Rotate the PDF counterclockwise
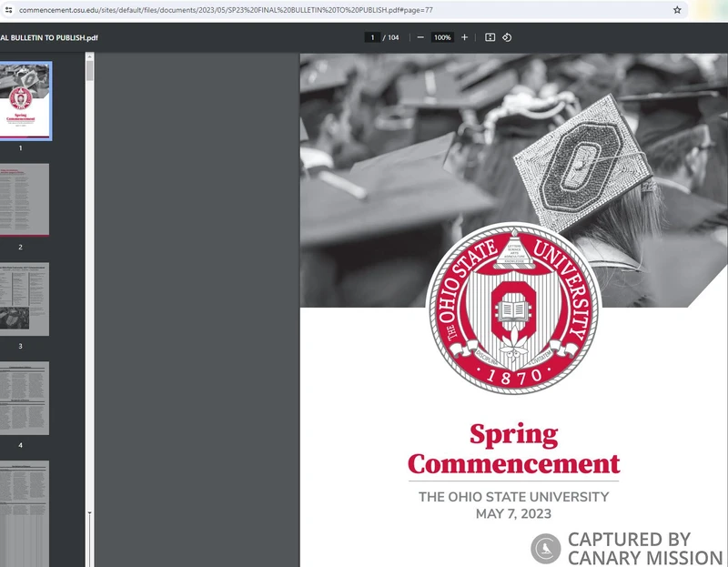The image size is (728, 567). pyautogui.click(x=507, y=37)
